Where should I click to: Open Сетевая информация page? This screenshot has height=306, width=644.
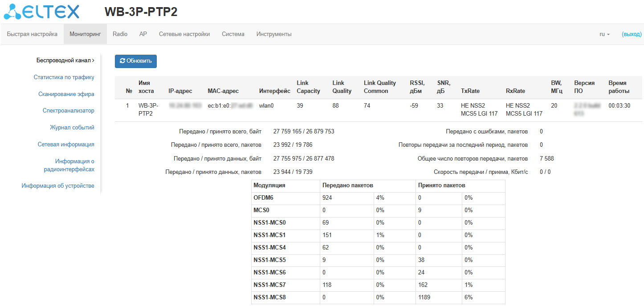pyautogui.click(x=66, y=145)
